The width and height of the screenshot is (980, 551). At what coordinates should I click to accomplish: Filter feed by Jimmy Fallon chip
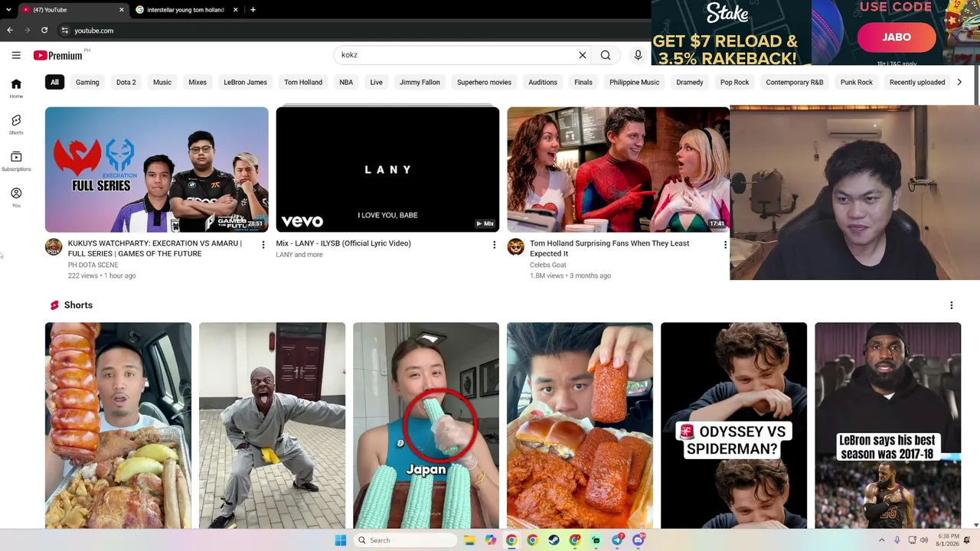[420, 82]
